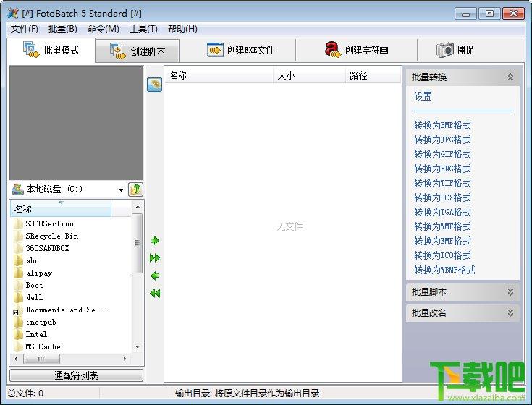Click 转换为EMF格式 link
Screen dimensions: 532x405
[442, 241]
